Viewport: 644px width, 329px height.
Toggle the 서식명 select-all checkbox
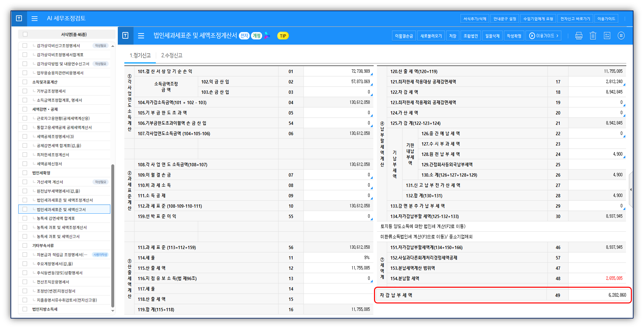click(x=25, y=34)
